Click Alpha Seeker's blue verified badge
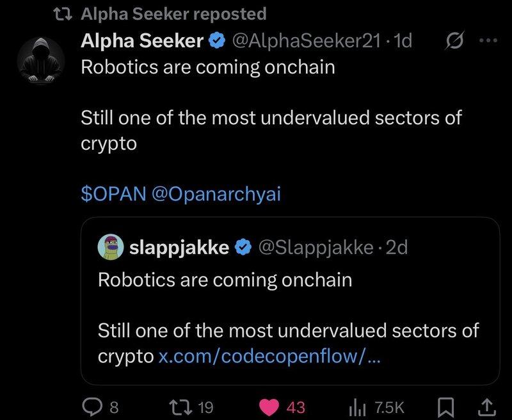This screenshot has width=512, height=420. 217,42
